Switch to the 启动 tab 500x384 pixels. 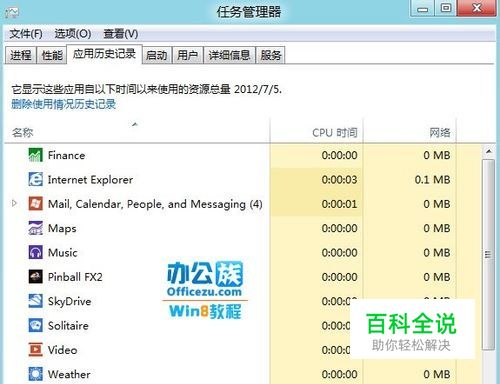(x=157, y=55)
